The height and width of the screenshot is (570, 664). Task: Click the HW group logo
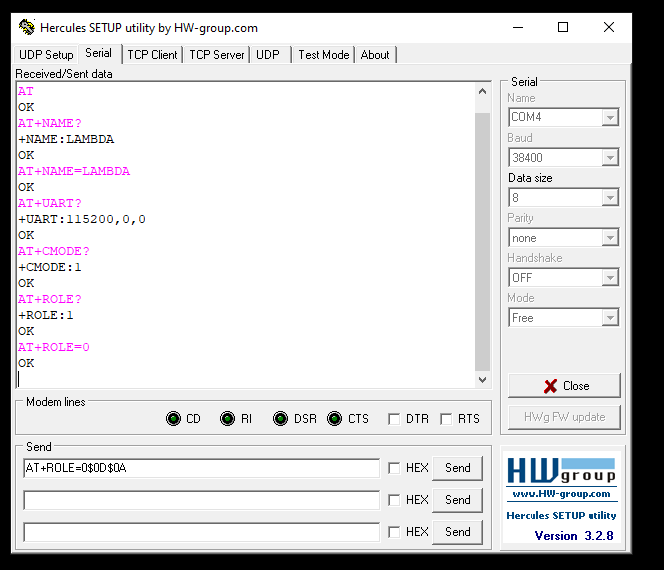pos(562,471)
